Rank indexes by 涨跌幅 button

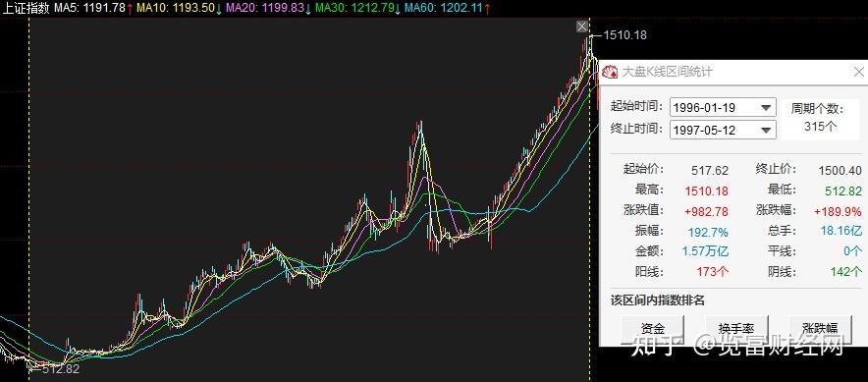(x=820, y=328)
